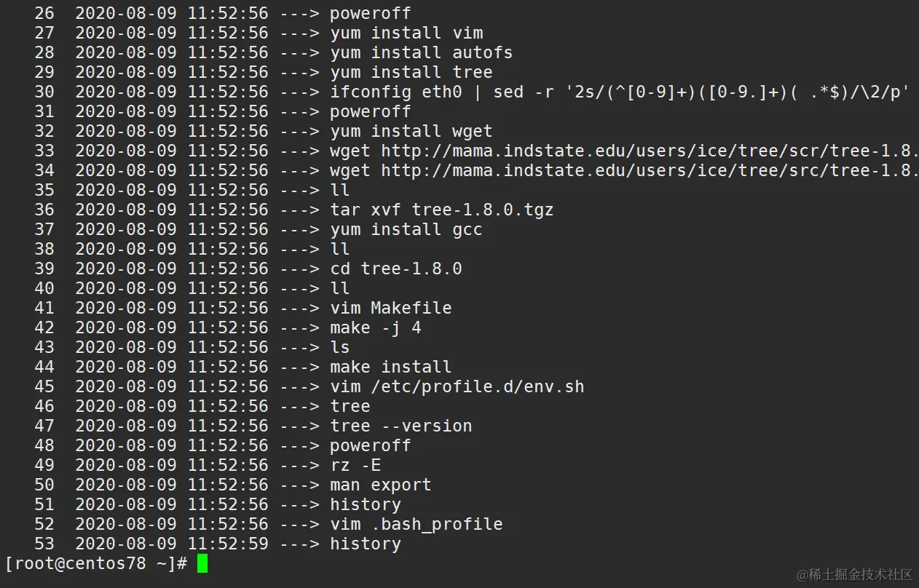Viewport: 919px width, 588px height.
Task: Click the 'make install' command text
Action: tap(390, 367)
